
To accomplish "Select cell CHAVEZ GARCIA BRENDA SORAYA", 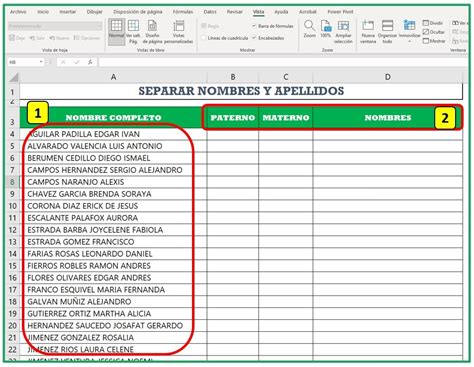I will click(x=113, y=194).
